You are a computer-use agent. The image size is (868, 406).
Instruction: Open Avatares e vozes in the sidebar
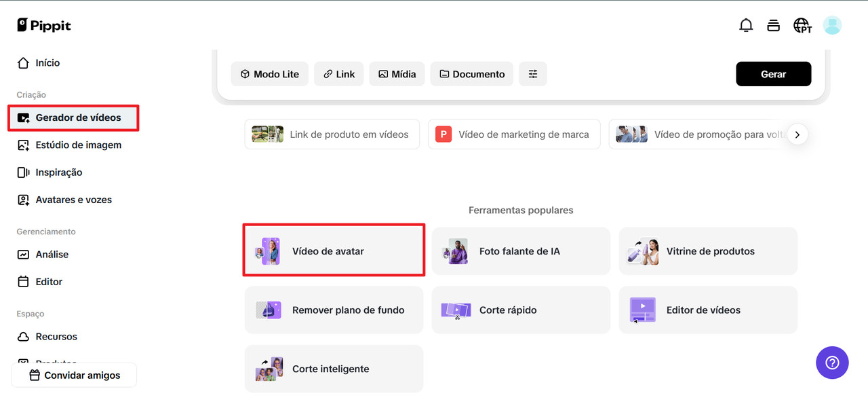pyautogui.click(x=73, y=200)
